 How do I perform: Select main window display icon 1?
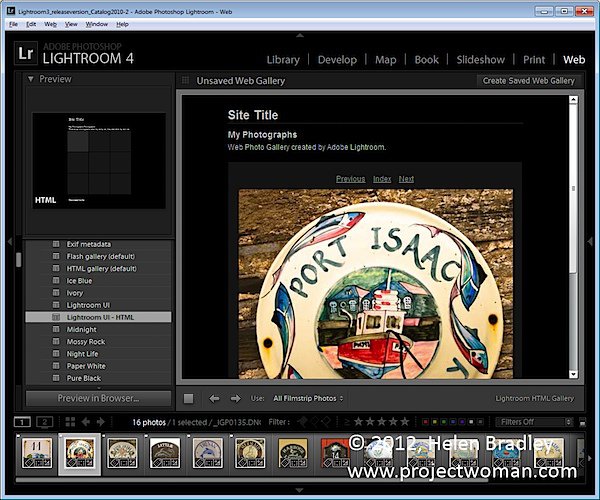[22, 422]
